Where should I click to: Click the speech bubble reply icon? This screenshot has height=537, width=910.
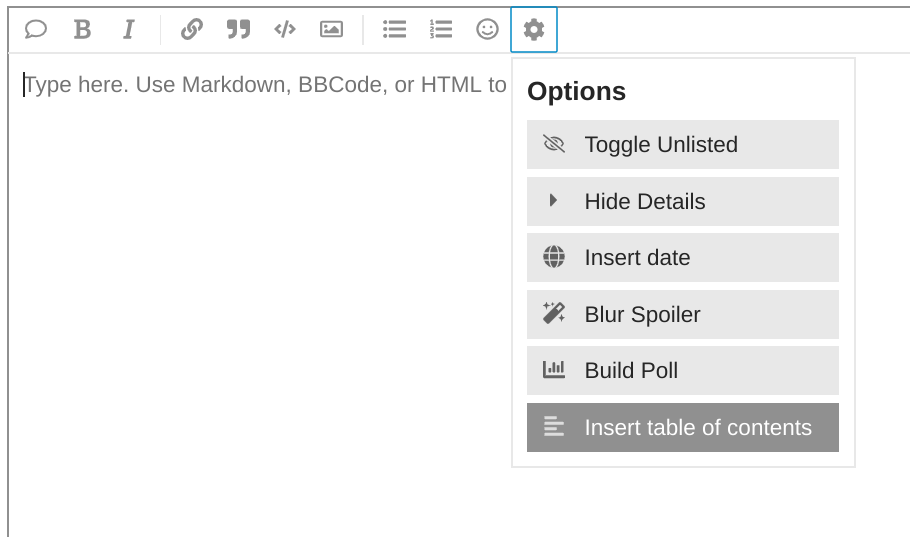tap(36, 30)
